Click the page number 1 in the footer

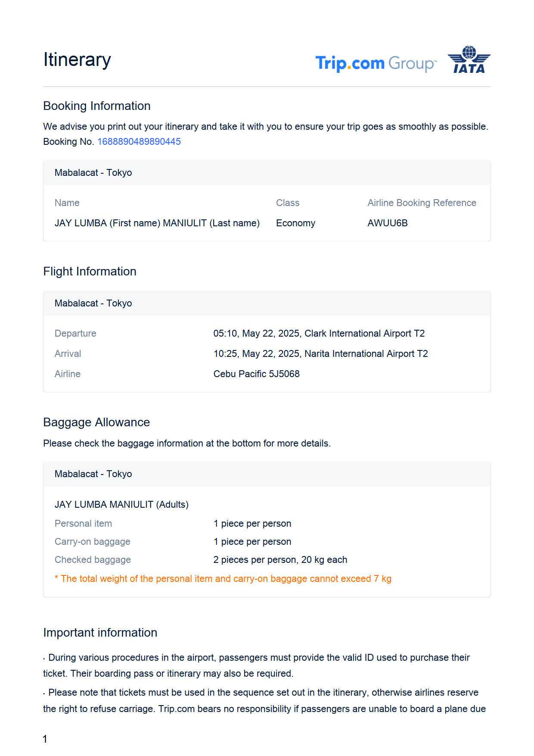pos(45,739)
